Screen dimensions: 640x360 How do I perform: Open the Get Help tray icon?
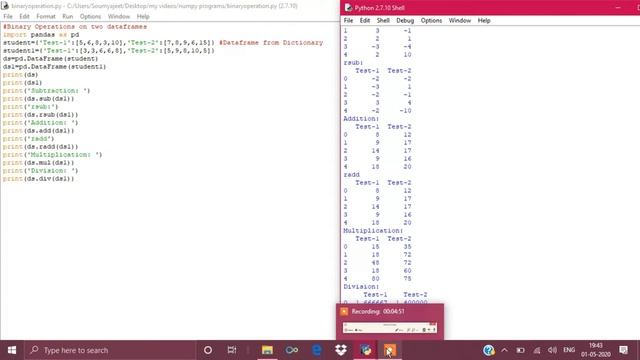[489, 350]
